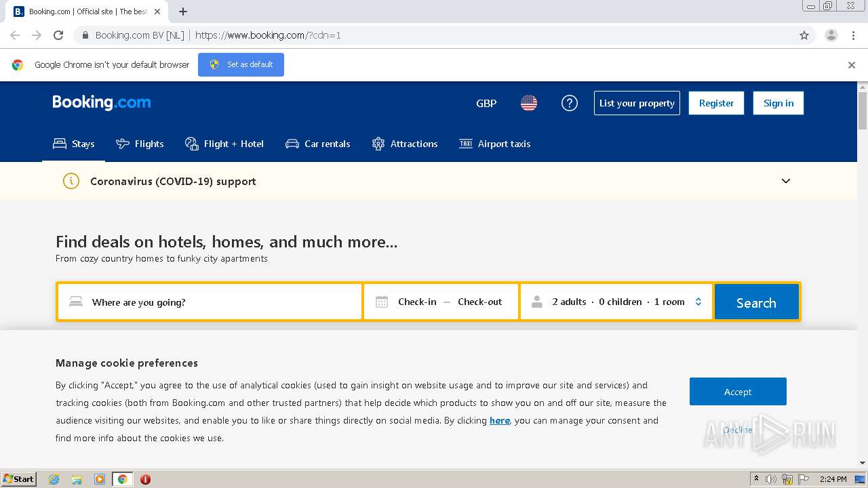The image size is (868, 488).
Task: Click the 'here' link in cookie text
Action: [500, 420]
